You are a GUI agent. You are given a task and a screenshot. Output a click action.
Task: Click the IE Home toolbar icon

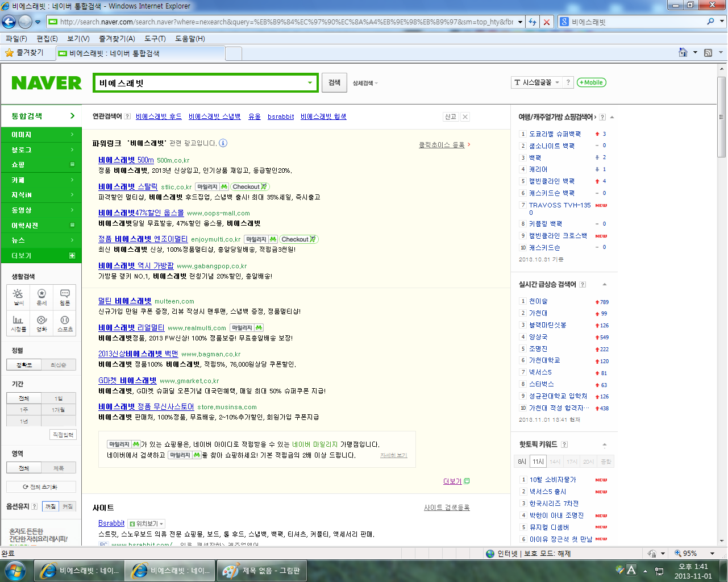point(683,52)
